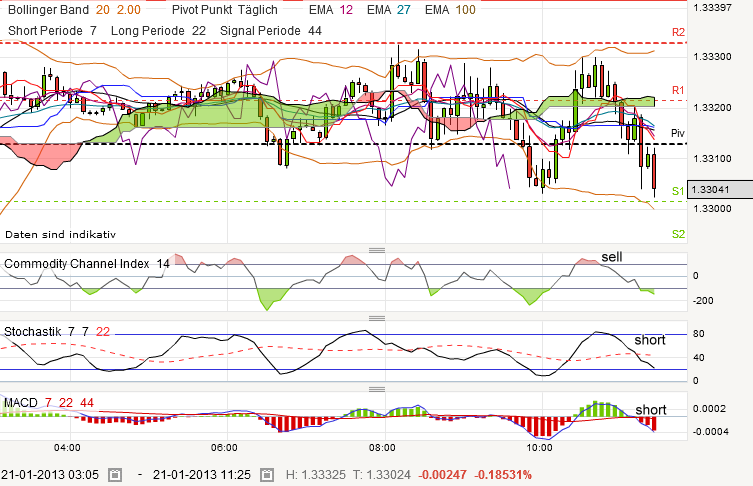
Task: Click the -200 level on CCI scale
Action: [703, 301]
